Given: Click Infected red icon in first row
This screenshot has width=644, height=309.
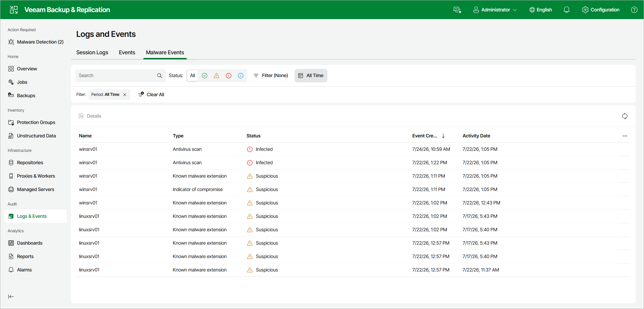Looking at the screenshot, I should (x=250, y=149).
